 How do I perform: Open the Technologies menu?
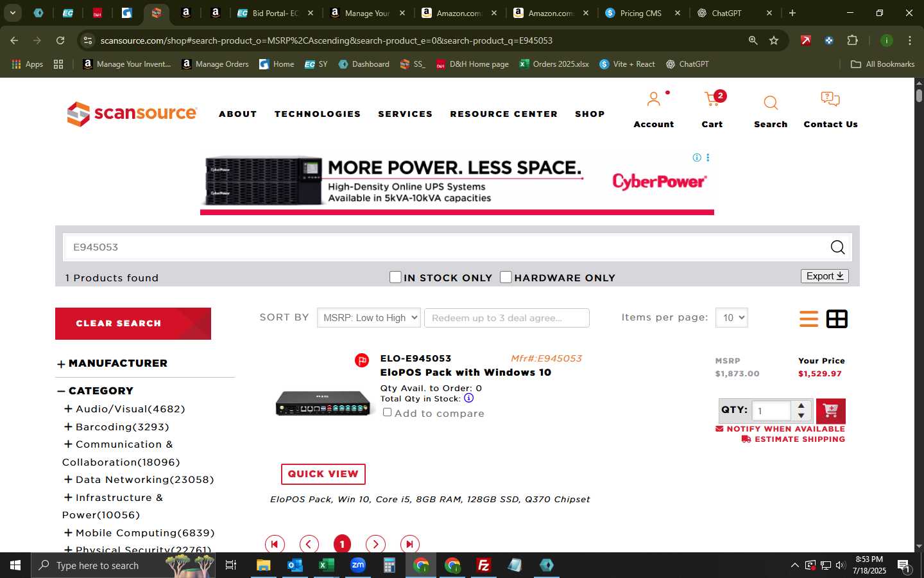coord(318,114)
